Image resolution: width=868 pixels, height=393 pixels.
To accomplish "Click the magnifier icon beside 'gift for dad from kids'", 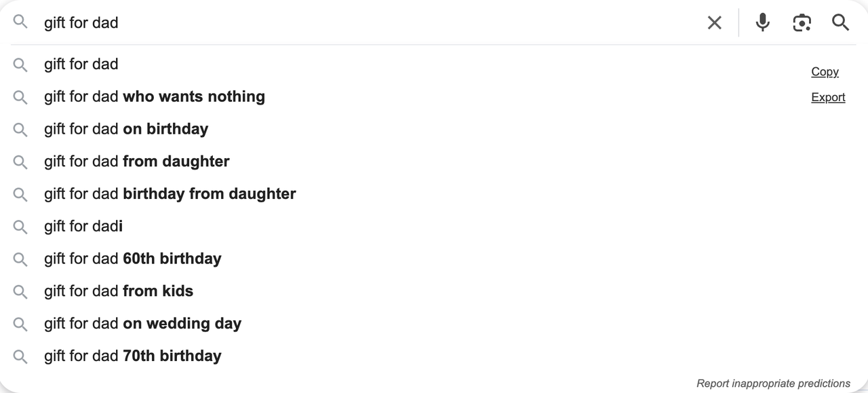I will coord(20,291).
